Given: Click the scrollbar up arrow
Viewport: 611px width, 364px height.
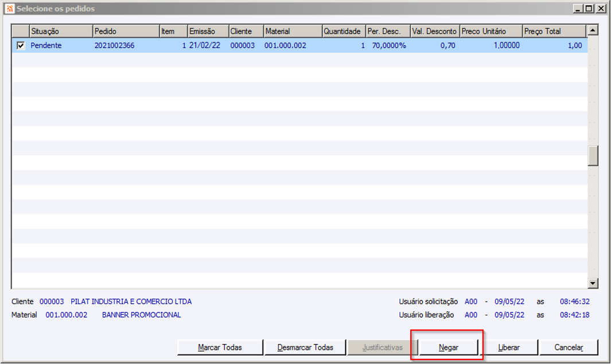Looking at the screenshot, I should pos(593,30).
